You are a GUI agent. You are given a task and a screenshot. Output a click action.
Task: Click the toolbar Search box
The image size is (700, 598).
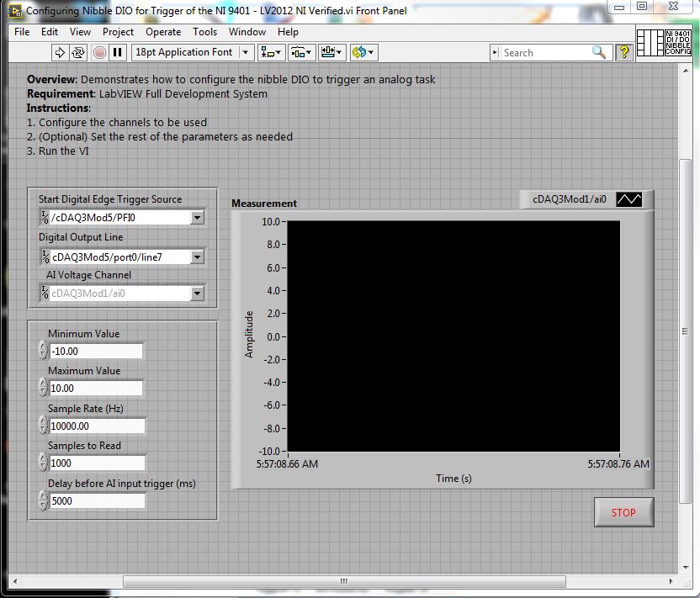click(x=545, y=52)
